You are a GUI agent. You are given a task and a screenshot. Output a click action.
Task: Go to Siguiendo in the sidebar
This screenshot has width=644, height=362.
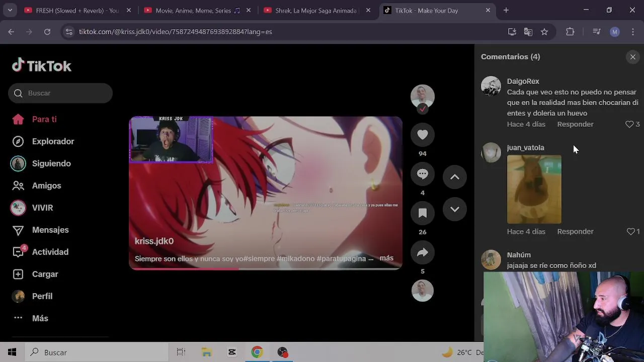click(51, 163)
